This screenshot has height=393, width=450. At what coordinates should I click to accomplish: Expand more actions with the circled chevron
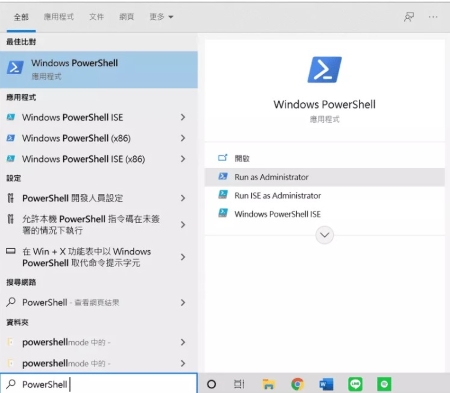point(324,235)
